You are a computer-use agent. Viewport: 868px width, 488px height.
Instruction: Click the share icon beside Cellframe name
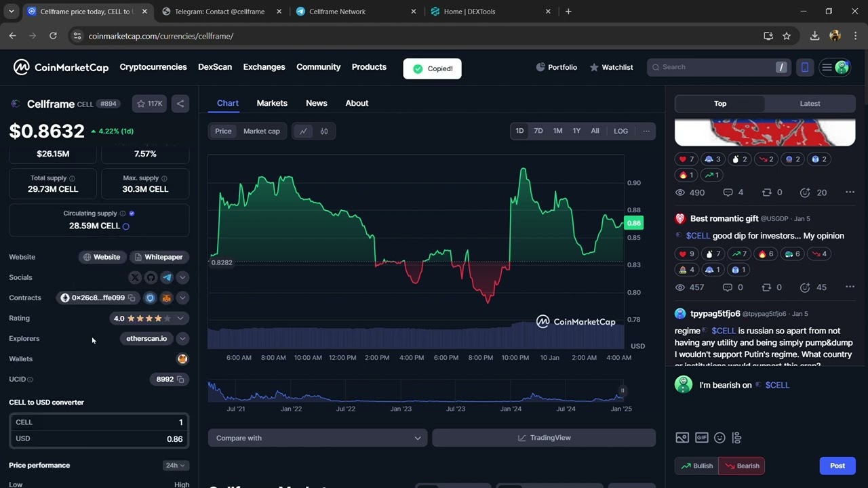(x=180, y=104)
